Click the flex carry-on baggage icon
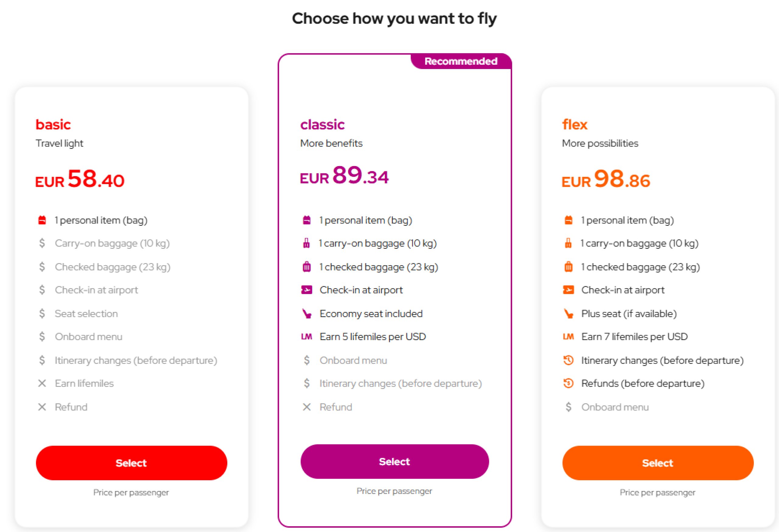Screen dimensions: 779x532 point(568,243)
